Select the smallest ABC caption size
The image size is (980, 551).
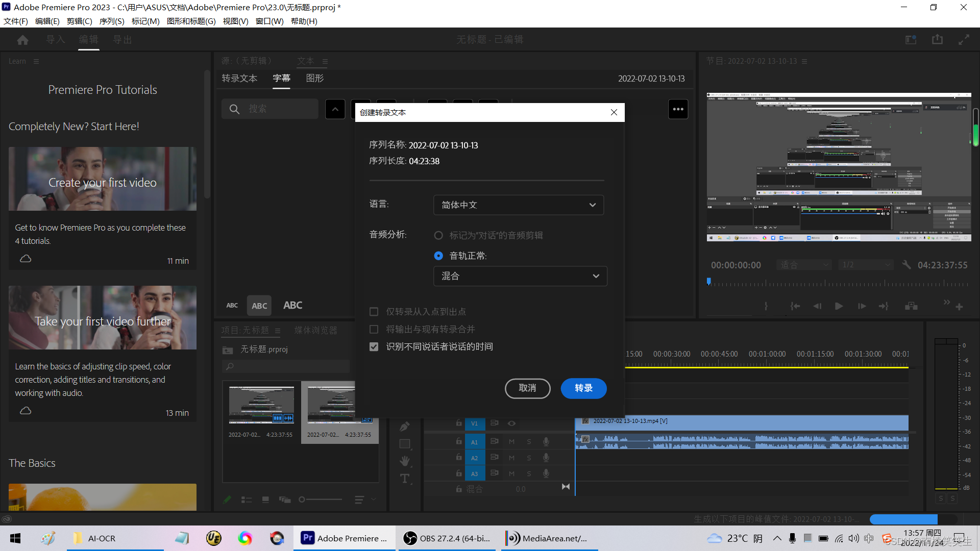(232, 305)
